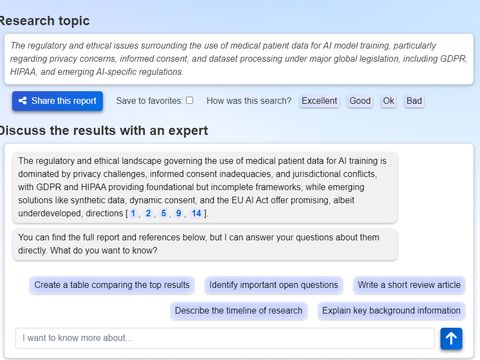Rate the search as Ok

point(388,101)
